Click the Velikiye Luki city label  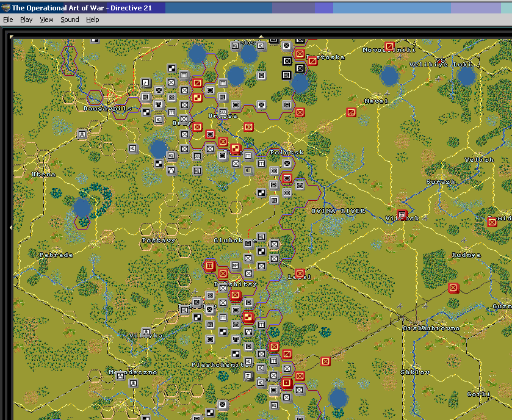click(441, 65)
